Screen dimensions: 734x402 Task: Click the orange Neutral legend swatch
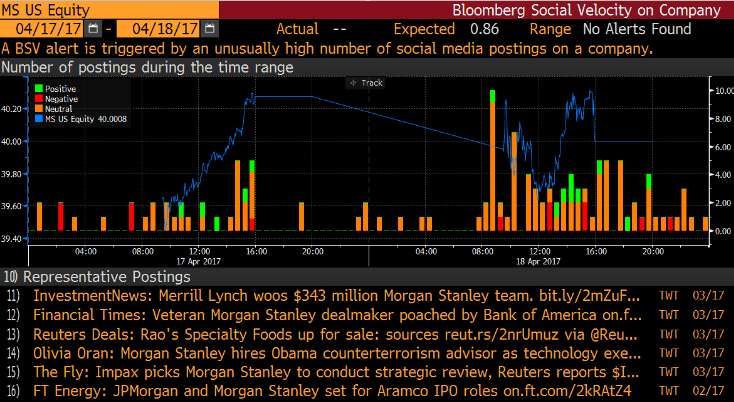[39, 109]
